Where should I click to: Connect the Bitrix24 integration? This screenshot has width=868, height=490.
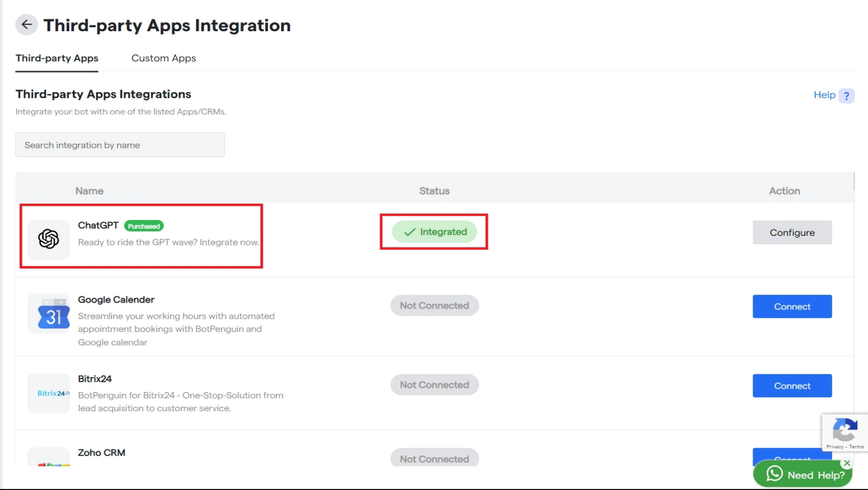point(792,386)
